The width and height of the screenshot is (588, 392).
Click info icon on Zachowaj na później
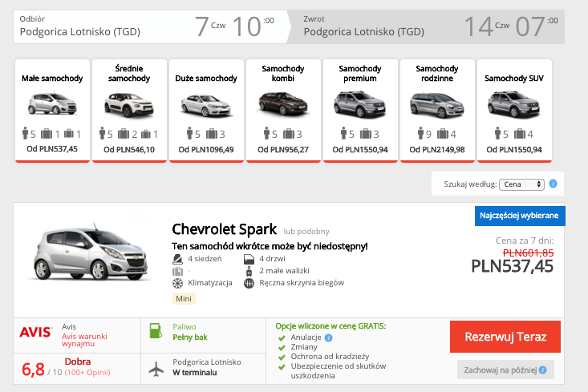click(542, 370)
